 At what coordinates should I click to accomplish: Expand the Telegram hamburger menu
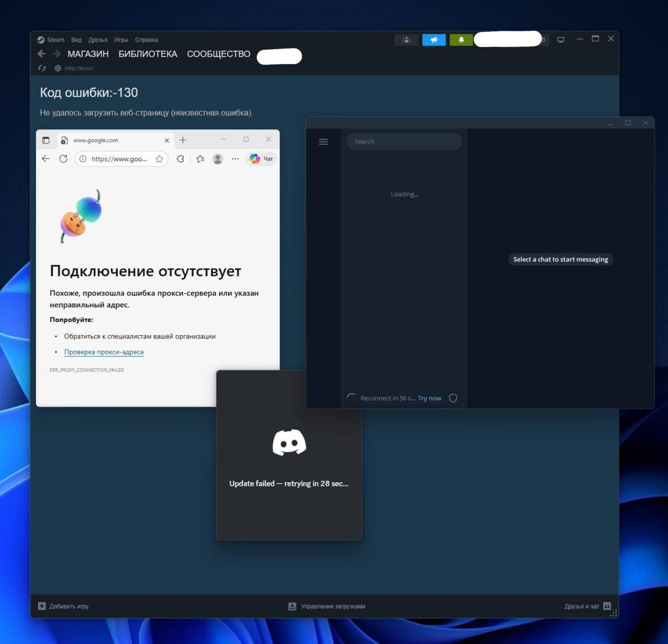[x=324, y=141]
